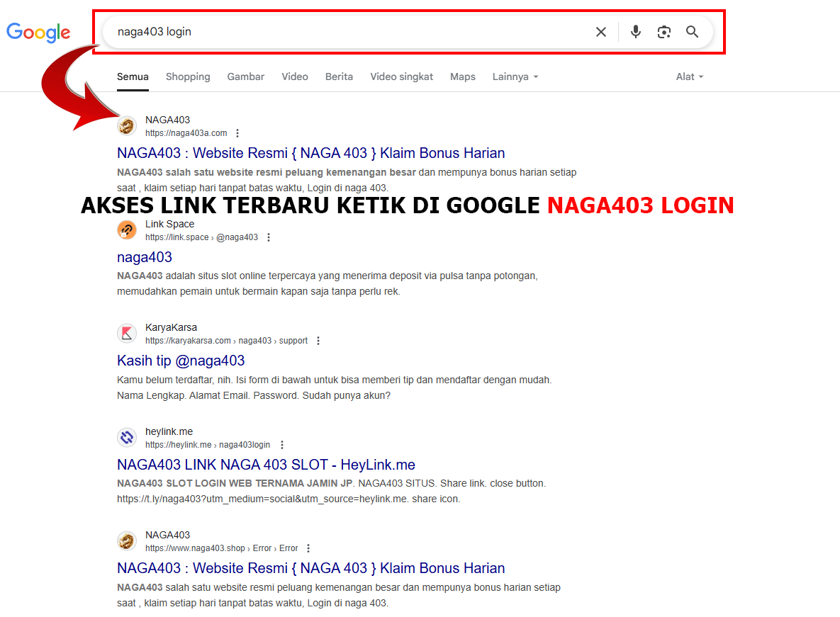Open options menu for naga403a.com result
The image size is (840, 617).
tap(237, 133)
